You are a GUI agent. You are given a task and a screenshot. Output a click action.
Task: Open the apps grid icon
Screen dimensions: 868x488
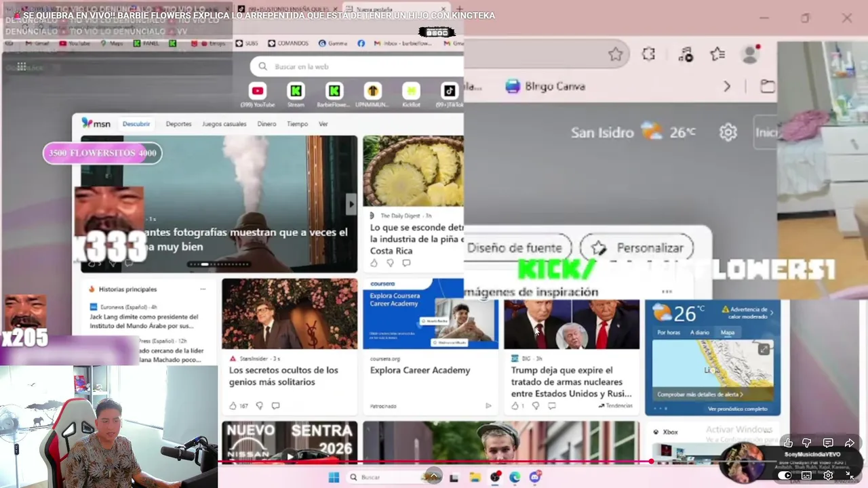point(22,66)
